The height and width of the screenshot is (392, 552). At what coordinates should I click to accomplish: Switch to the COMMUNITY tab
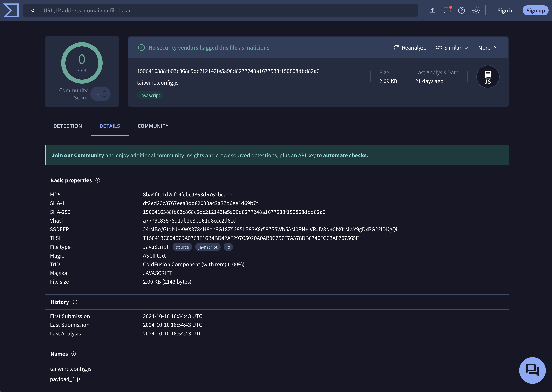click(153, 126)
